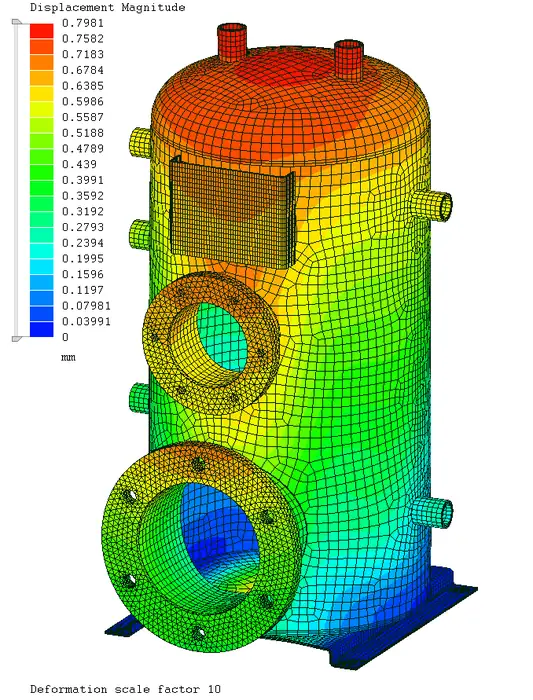Select the dark blue 0 legend color band
Viewport: 533px width, 700px height.
click(42, 329)
